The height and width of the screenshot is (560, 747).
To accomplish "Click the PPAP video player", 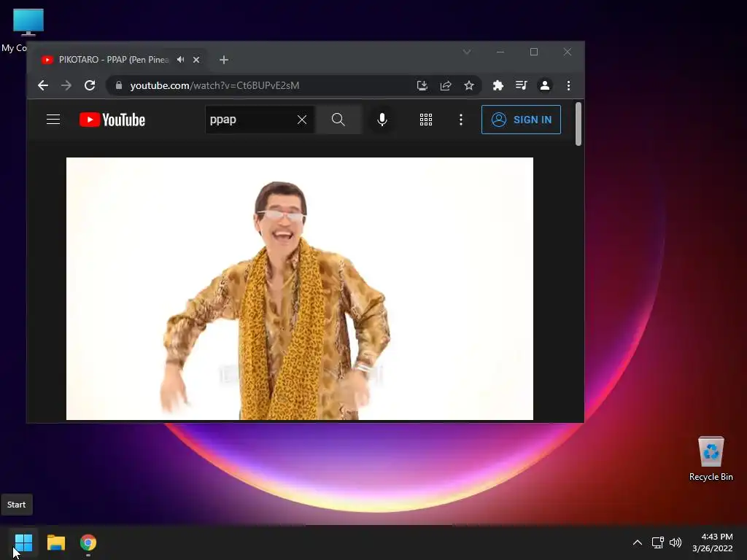I will coord(300,289).
